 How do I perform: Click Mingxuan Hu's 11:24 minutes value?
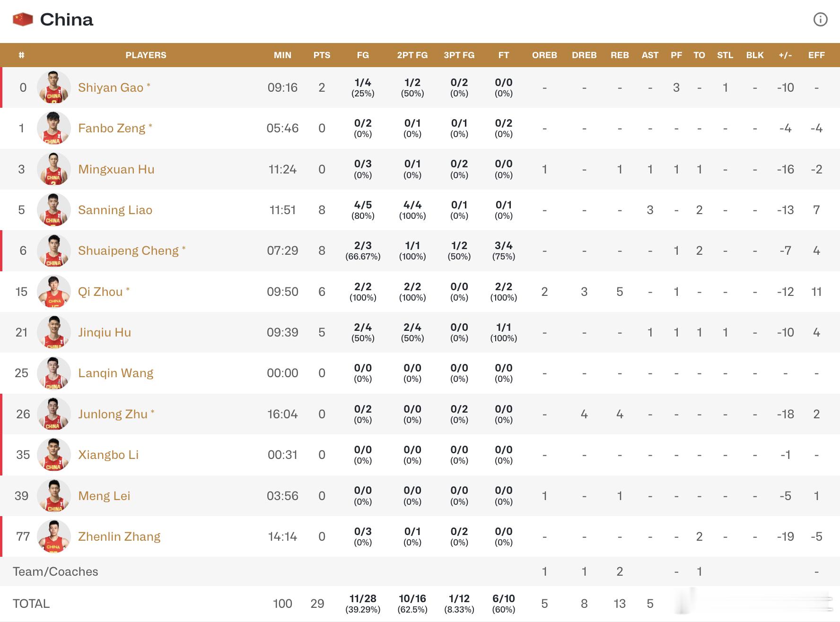282,169
